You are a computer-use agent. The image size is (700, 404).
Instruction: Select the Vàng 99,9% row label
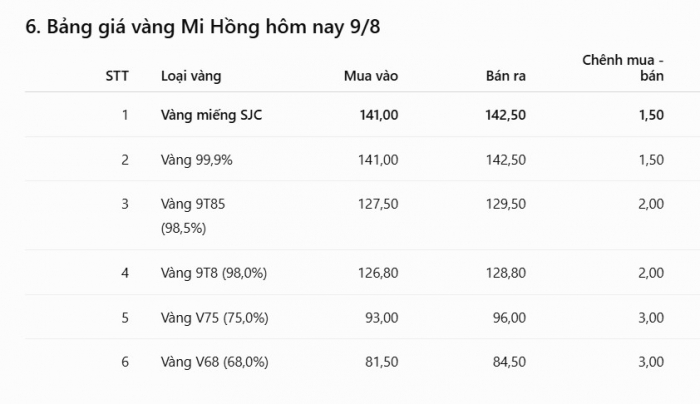[196, 160]
